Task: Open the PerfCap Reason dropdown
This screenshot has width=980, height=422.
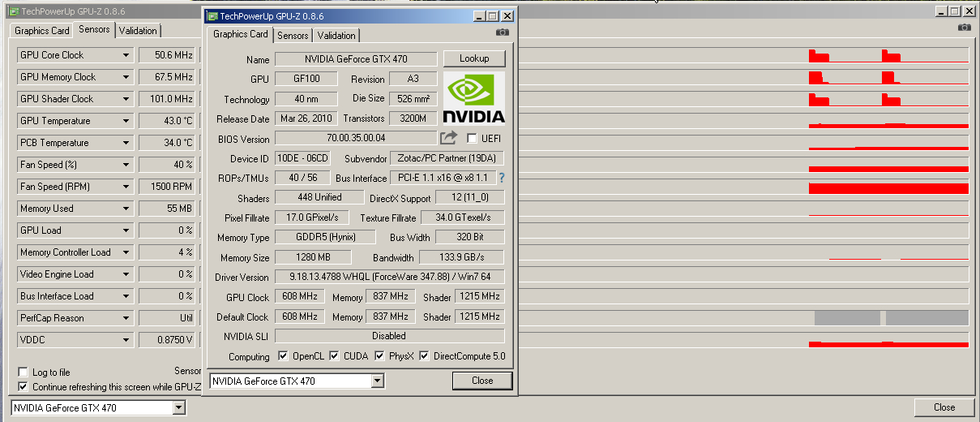Action: [126, 318]
